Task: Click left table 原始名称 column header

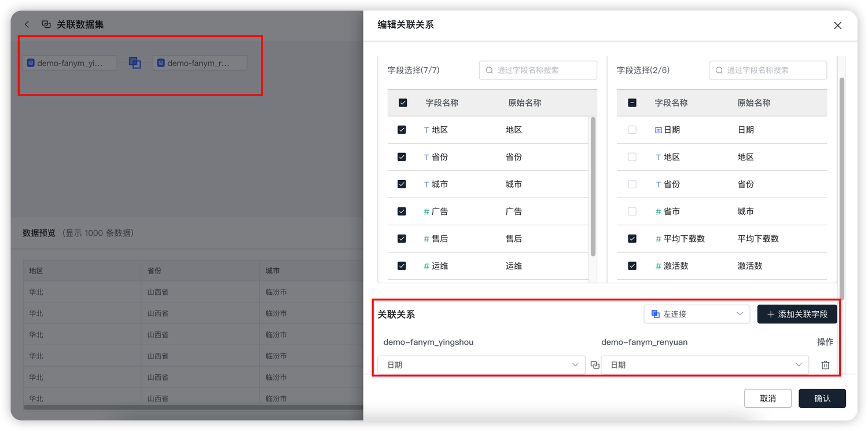Action: [524, 103]
